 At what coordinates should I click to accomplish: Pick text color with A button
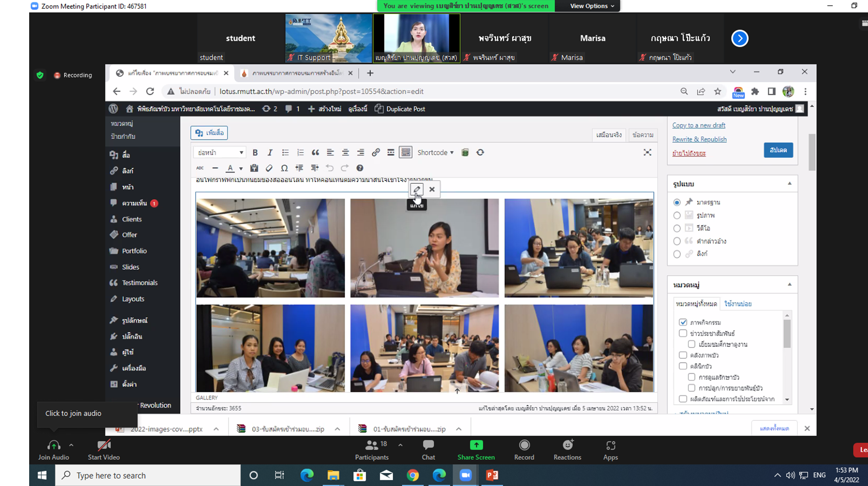coord(230,168)
